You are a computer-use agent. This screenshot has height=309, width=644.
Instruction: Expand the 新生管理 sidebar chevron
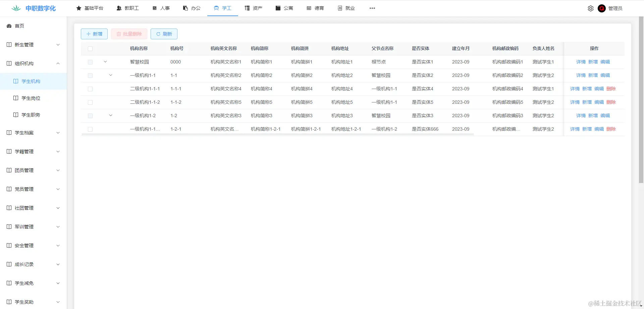(x=58, y=45)
